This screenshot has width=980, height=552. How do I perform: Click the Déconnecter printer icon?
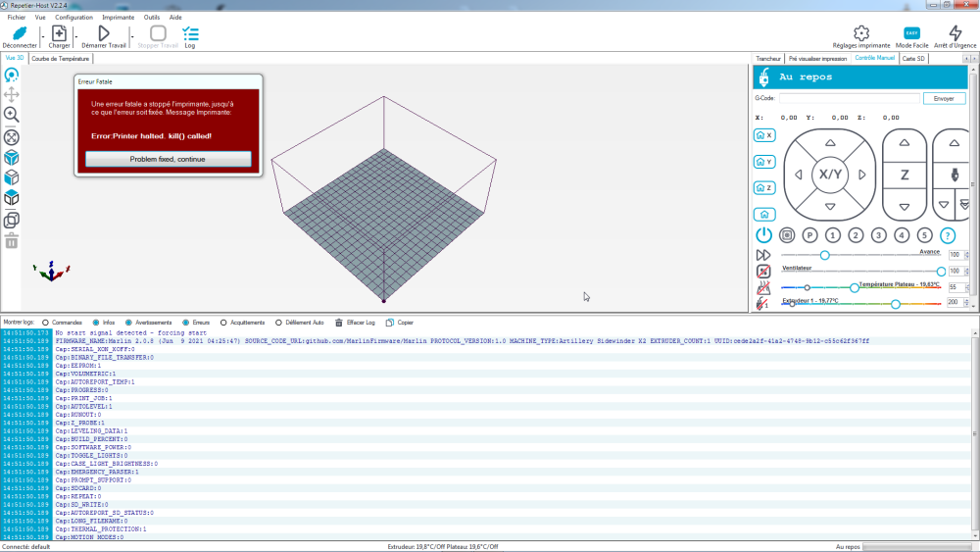[x=19, y=33]
